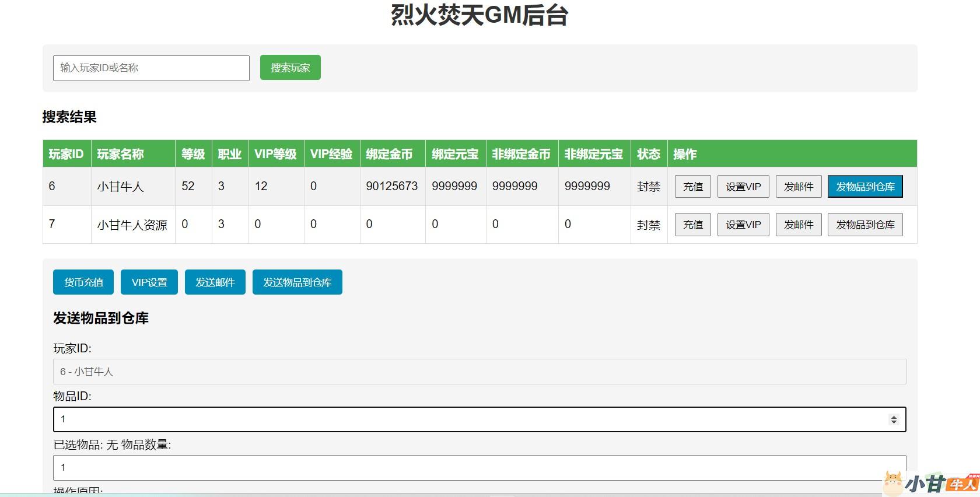
Task: Click 设置VIP for player 小甘牛人
Action: (x=743, y=187)
